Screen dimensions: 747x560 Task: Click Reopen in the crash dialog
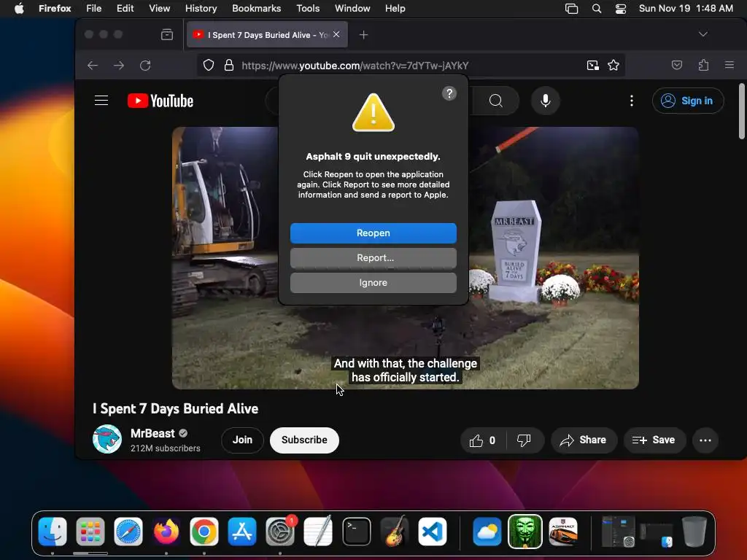click(373, 233)
